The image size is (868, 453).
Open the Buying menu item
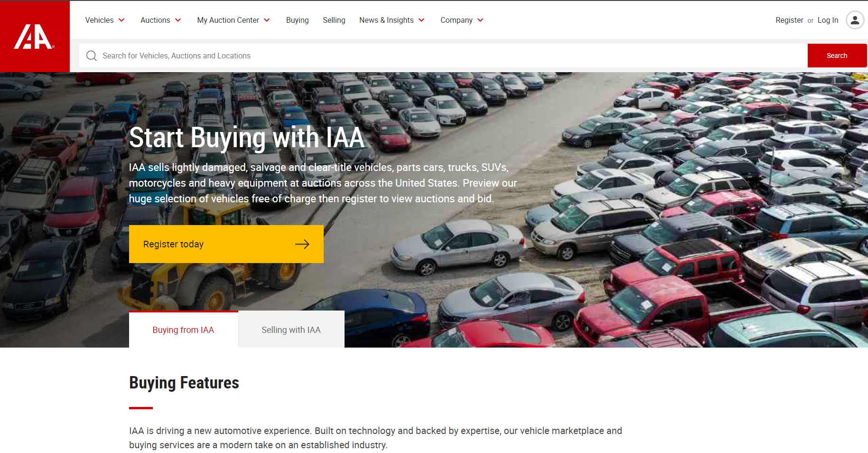(x=297, y=20)
